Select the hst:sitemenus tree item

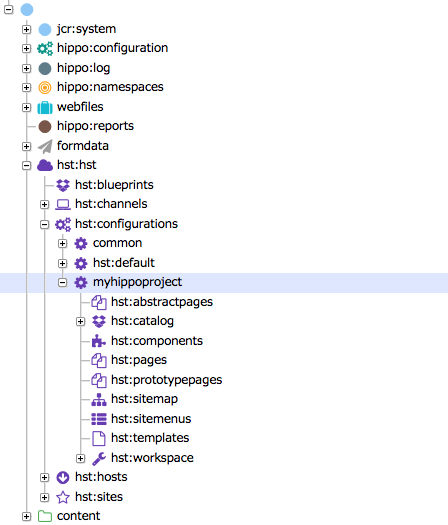click(151, 419)
